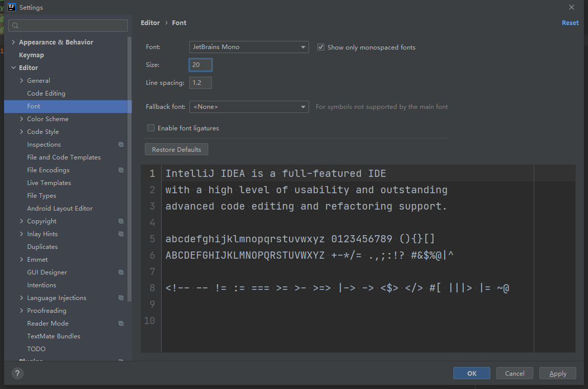The height and width of the screenshot is (389, 588).
Task: Click the Reset link
Action: [570, 23]
